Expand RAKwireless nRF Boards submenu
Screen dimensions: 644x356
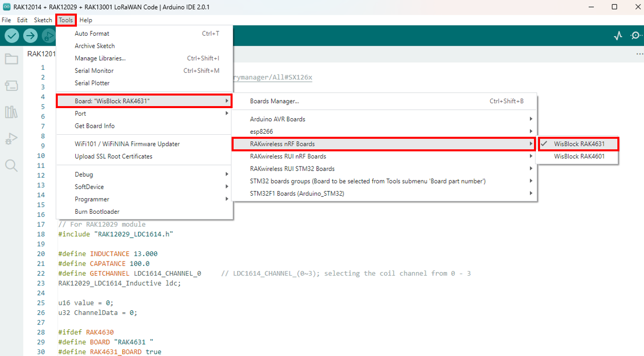point(384,144)
